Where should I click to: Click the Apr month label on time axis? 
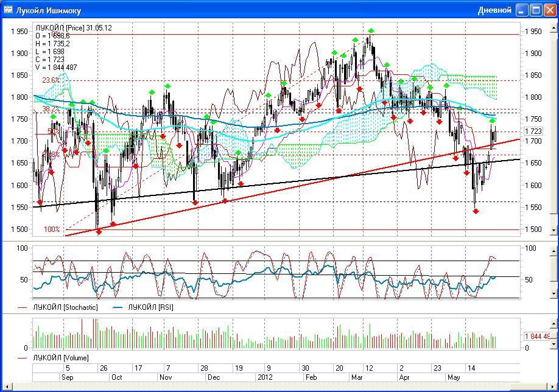point(404,377)
